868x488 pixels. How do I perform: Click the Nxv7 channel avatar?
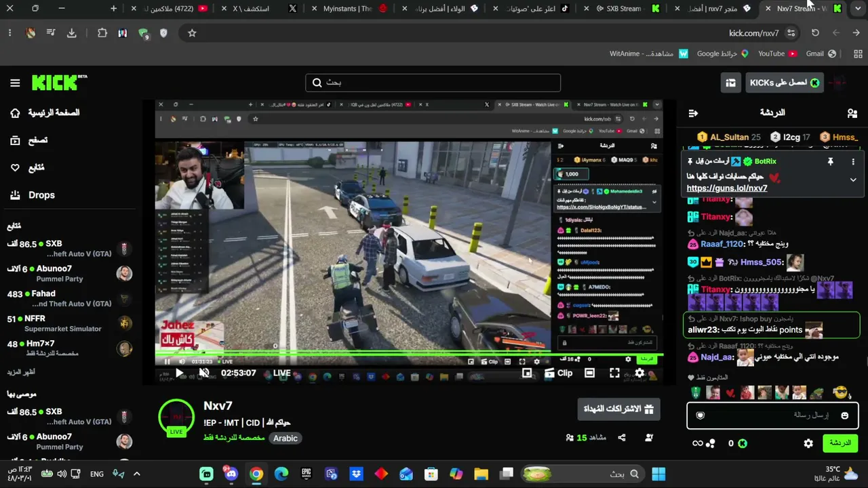click(176, 418)
